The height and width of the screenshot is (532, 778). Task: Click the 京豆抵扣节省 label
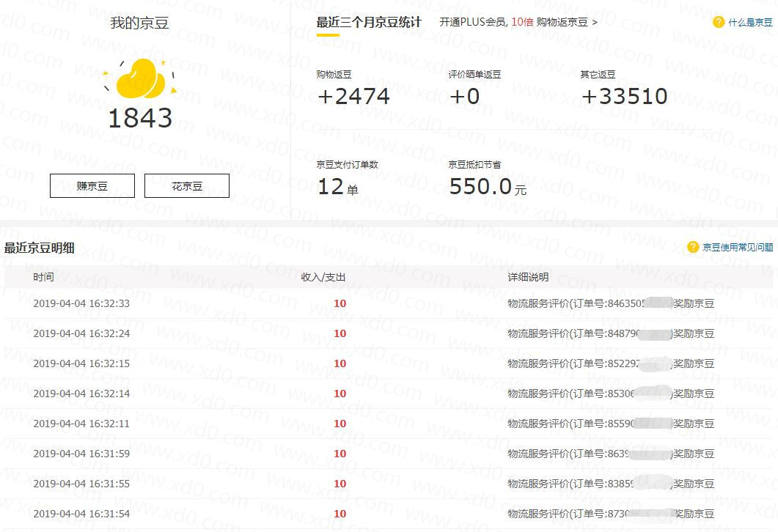tap(474, 164)
